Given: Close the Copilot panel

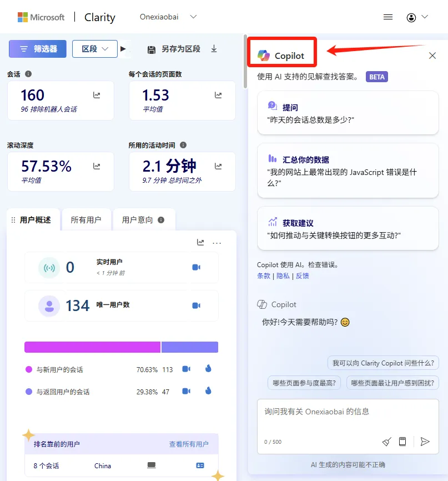Looking at the screenshot, I should [432, 56].
